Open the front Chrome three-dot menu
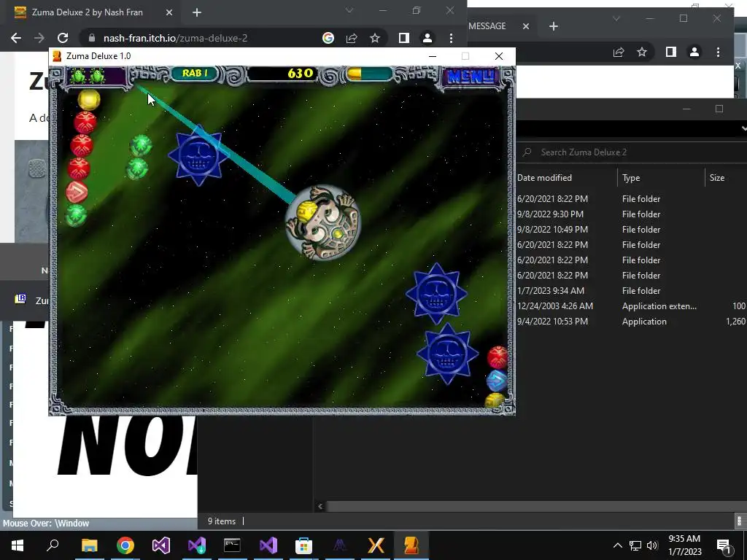Viewport: 747px width, 560px height. point(451,38)
